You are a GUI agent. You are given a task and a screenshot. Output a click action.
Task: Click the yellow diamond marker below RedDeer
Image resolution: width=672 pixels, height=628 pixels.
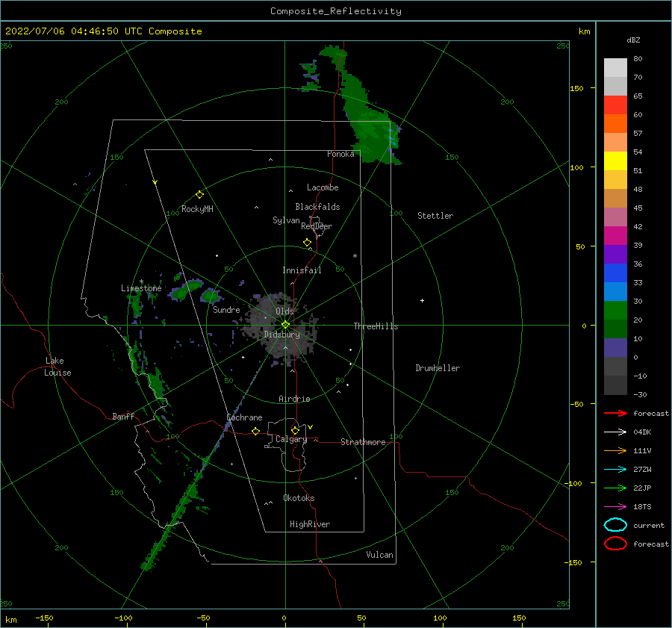point(307,243)
